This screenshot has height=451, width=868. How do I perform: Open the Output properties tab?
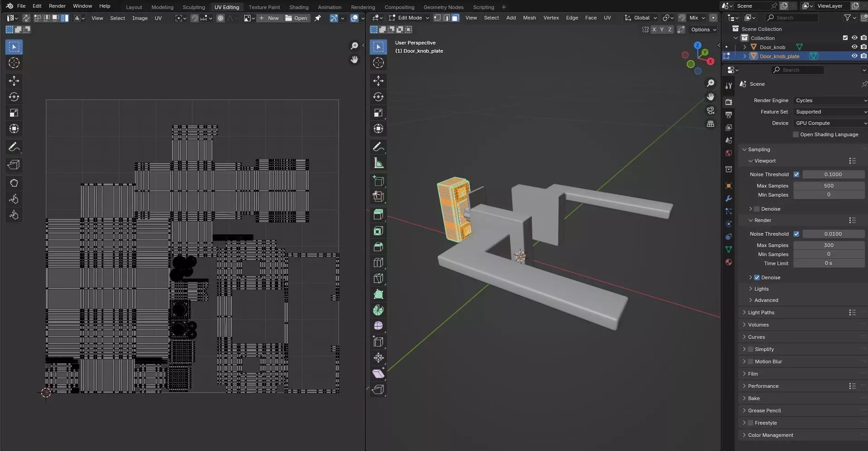point(729,115)
